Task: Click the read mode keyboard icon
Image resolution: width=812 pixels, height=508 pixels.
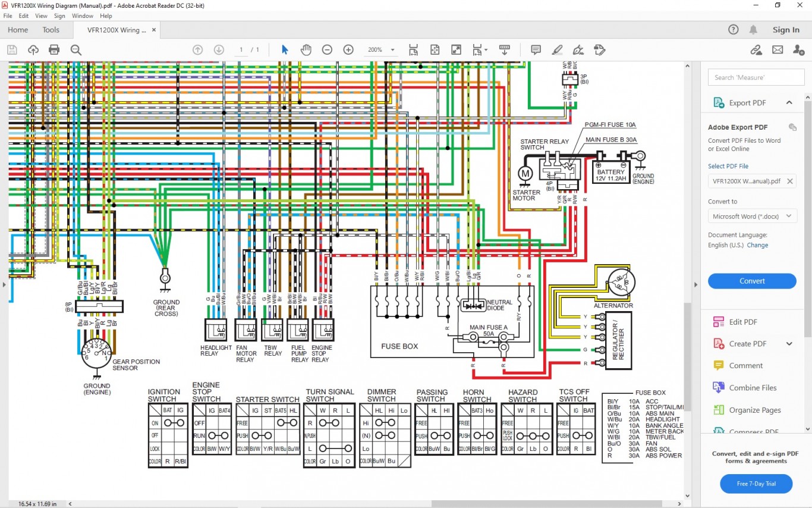Action: click(504, 50)
